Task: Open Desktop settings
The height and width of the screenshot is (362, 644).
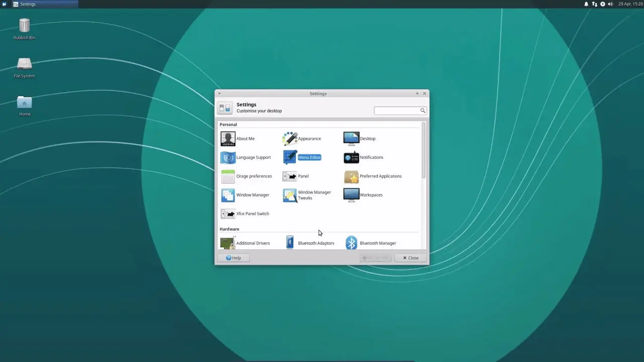Action: [x=360, y=139]
